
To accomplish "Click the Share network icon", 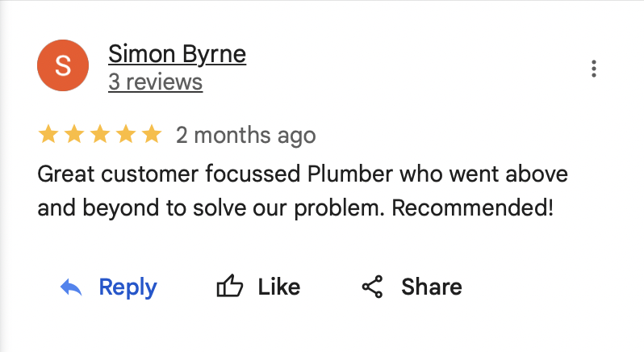I will [x=372, y=287].
